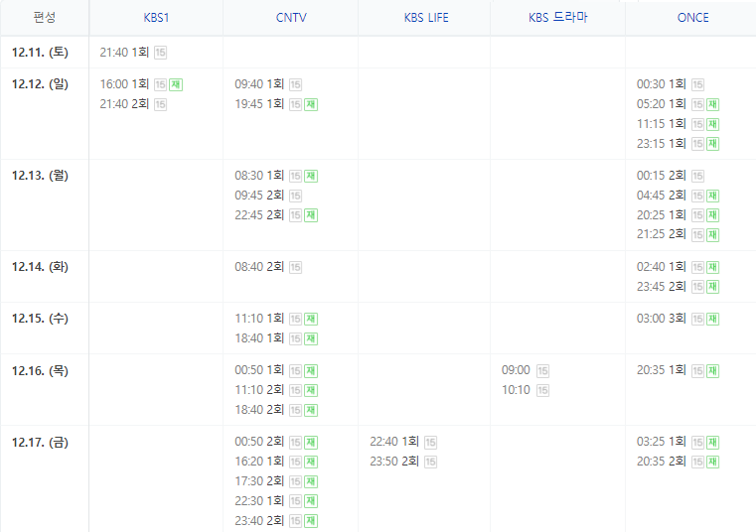The image size is (756, 532).
Task: Click the CNTV entry text 00:50 2회
Action: pyautogui.click(x=259, y=442)
